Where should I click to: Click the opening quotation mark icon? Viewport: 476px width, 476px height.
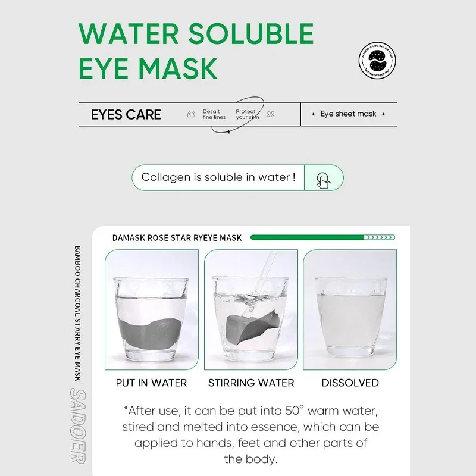click(x=190, y=114)
